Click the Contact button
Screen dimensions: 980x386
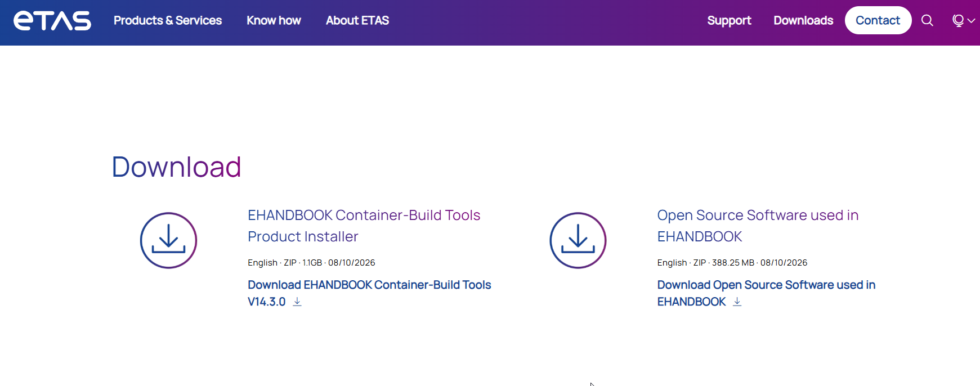click(878, 20)
